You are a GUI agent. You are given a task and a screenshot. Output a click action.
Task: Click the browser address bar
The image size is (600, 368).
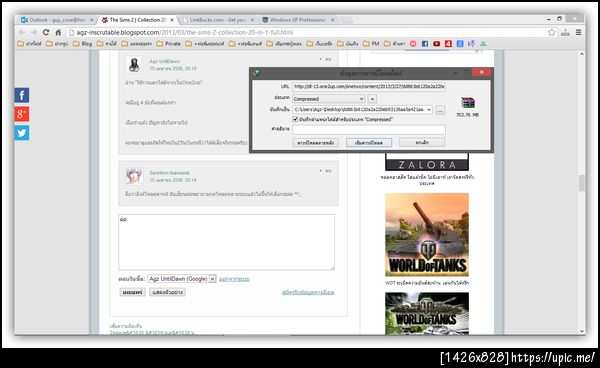306,33
